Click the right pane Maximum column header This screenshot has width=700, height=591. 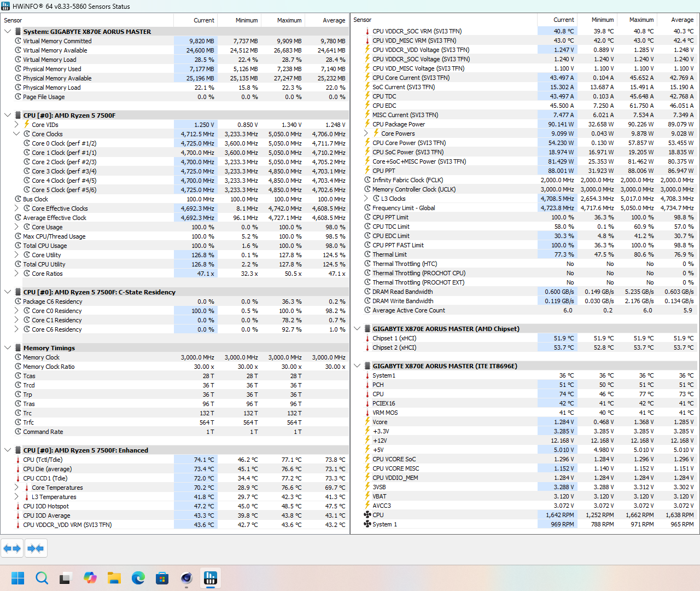(x=636, y=20)
